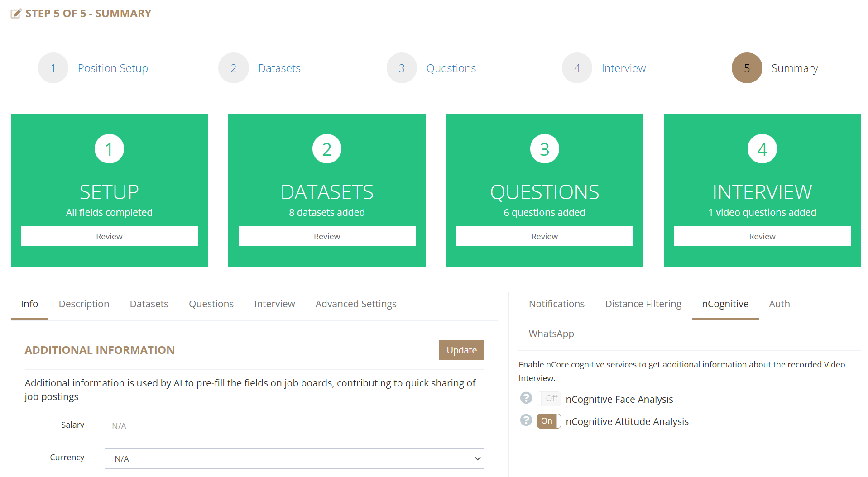Open help icon for nCognitive Face Analysis
Viewport: 868px width, 477px height.
[x=526, y=398]
